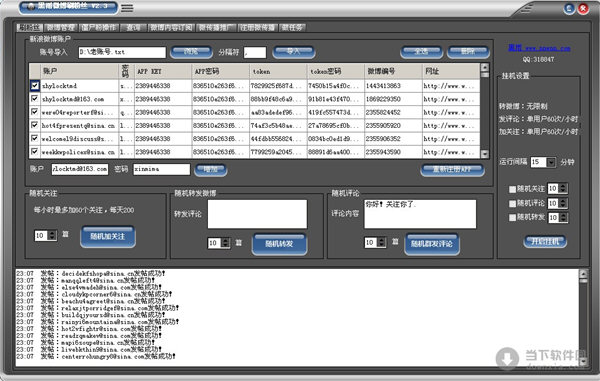
Task: Click the 评论内容 text area
Action: (420, 214)
